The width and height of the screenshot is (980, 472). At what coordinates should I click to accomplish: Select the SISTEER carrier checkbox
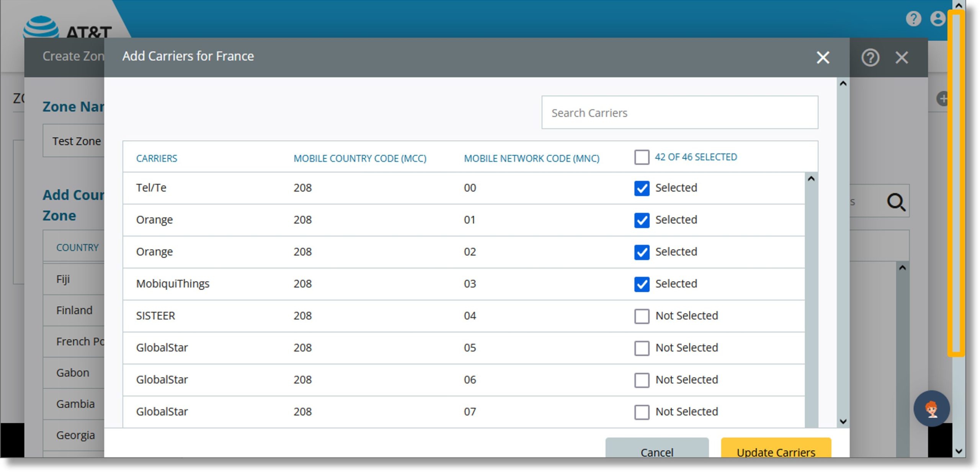[x=642, y=316]
